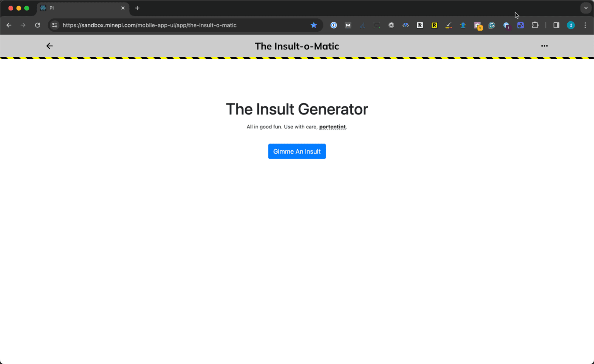Open the Grammarly extension
This screenshot has width=594, height=364.
click(492, 25)
